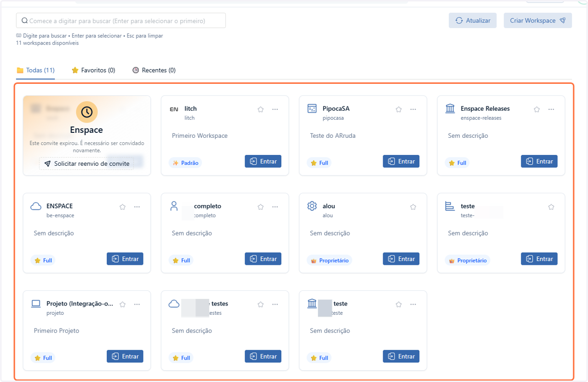Click the chart icon on the Proprietário teste card
This screenshot has width=588, height=382.
450,206
